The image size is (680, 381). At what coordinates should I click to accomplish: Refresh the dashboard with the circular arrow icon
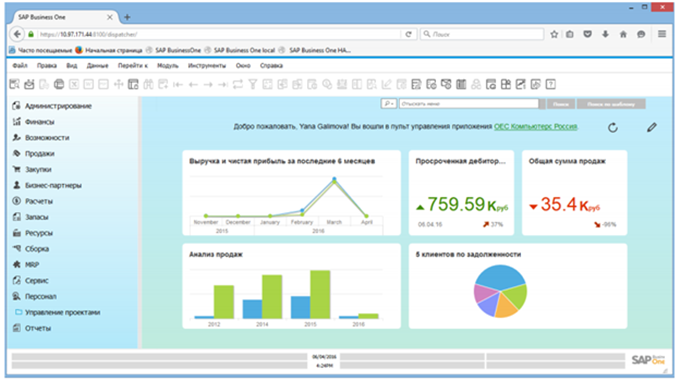tap(612, 127)
